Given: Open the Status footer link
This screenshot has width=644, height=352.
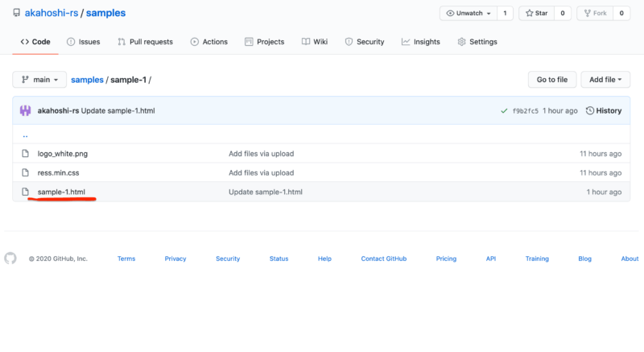Looking at the screenshot, I should tap(279, 259).
